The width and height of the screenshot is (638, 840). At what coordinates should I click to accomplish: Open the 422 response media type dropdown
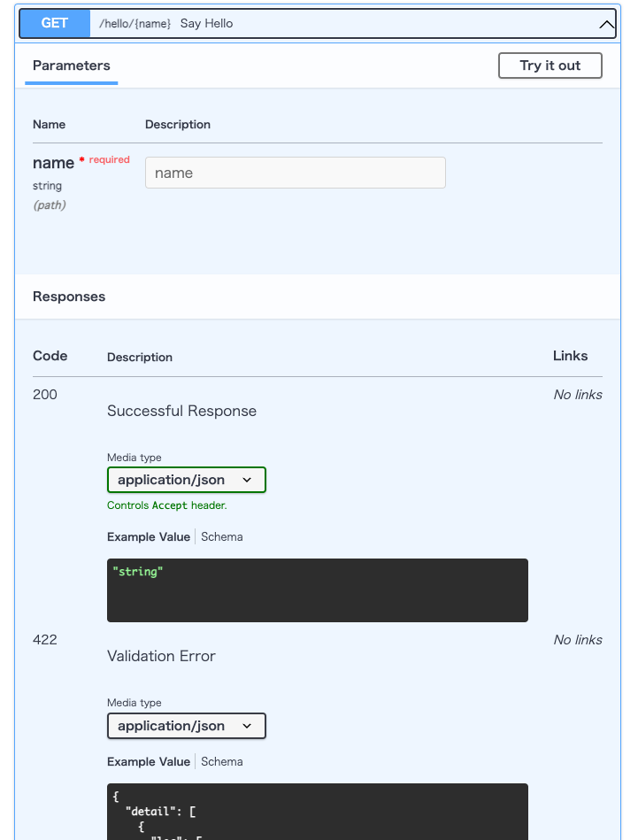(x=186, y=726)
